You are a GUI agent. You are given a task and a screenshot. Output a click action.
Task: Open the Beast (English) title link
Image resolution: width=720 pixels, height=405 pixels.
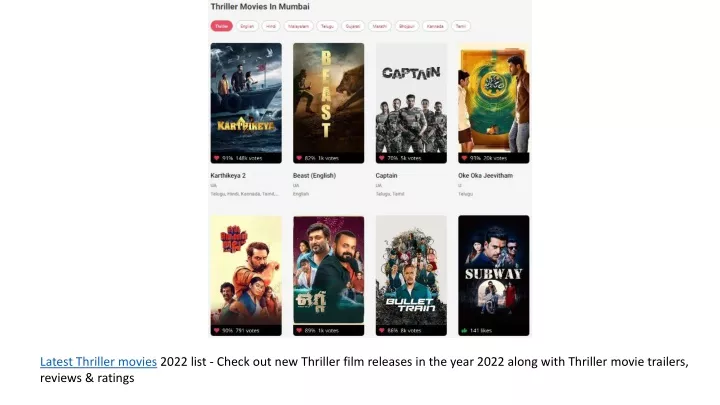pyautogui.click(x=315, y=175)
